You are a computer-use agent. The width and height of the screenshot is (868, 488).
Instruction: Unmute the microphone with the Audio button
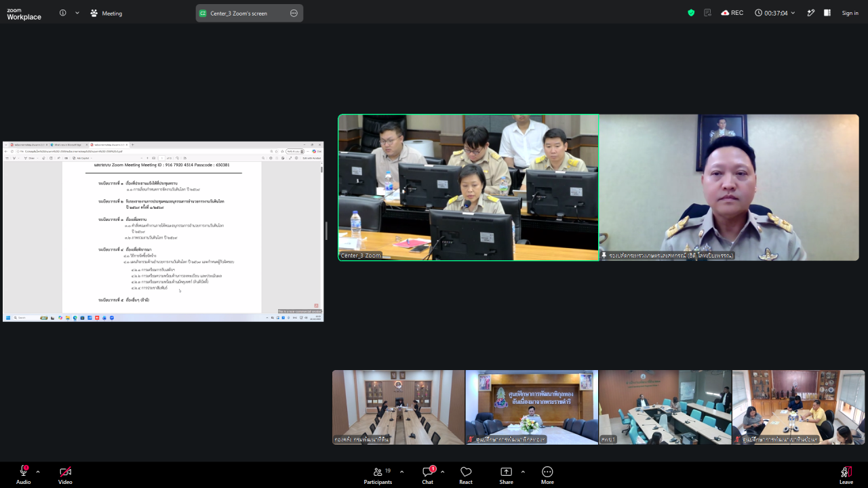tap(23, 475)
